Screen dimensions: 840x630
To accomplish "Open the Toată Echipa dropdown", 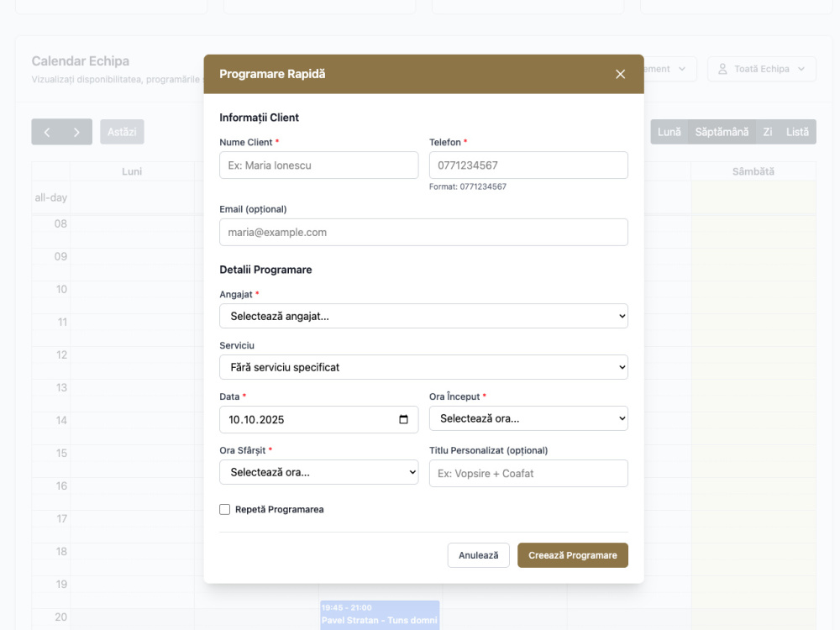I will pyautogui.click(x=761, y=69).
